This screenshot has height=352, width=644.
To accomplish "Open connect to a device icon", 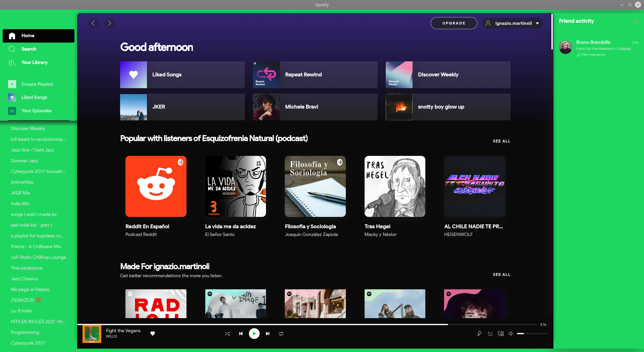I will tap(501, 334).
